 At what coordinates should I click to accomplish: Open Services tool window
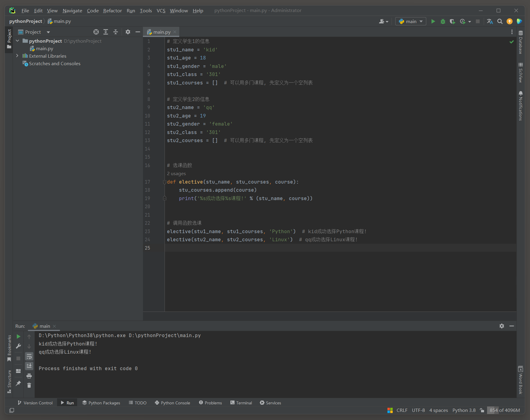[271, 403]
